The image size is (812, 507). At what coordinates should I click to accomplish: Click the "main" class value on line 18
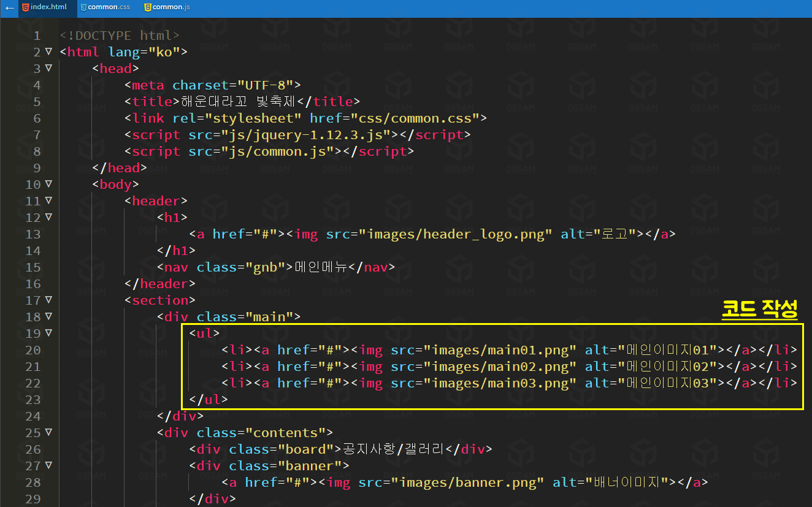[269, 317]
